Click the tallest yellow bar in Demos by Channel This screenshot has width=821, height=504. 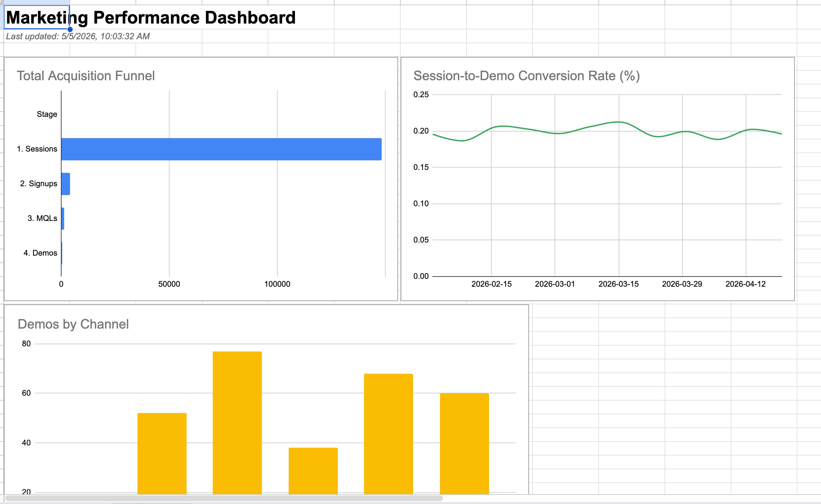point(237,423)
